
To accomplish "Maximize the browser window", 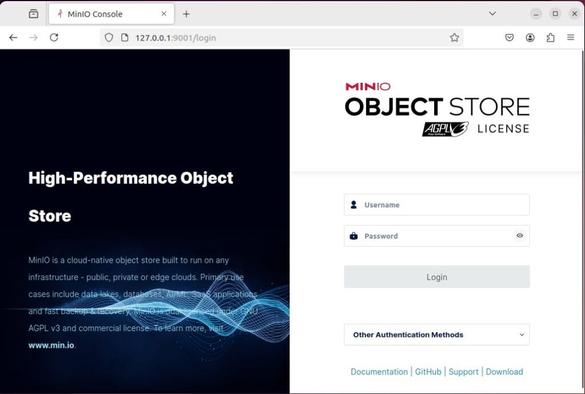I will pos(555,14).
